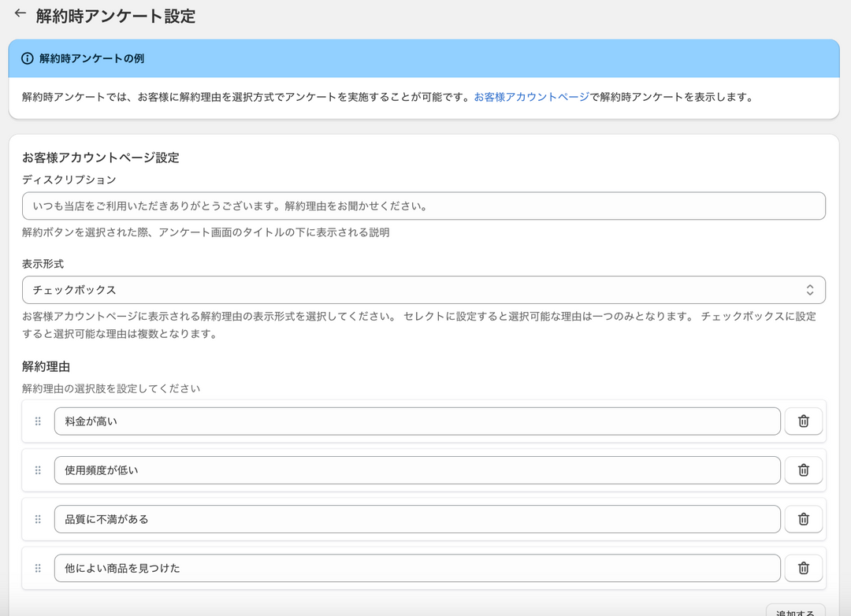This screenshot has height=616, width=851.
Task: Delete the 使用頻度が低い reason
Action: (x=803, y=470)
